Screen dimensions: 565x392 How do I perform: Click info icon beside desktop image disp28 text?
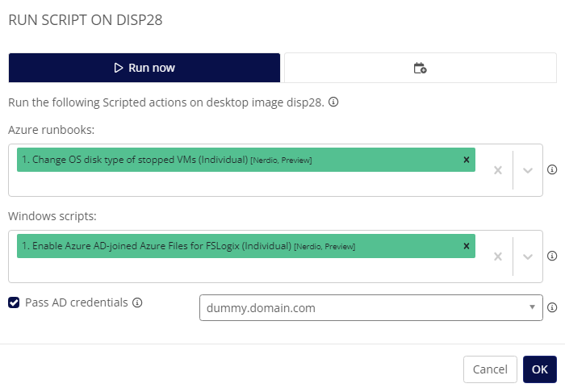point(333,102)
